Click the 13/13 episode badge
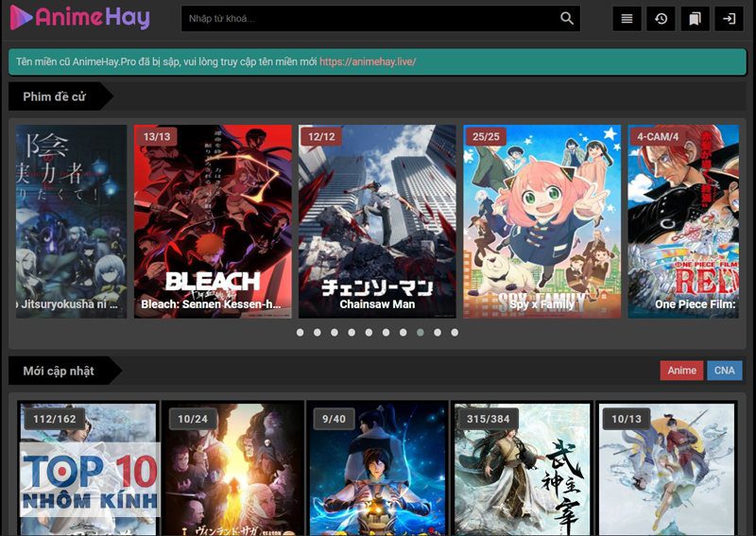Screen dimensions: 756x536 point(157,136)
